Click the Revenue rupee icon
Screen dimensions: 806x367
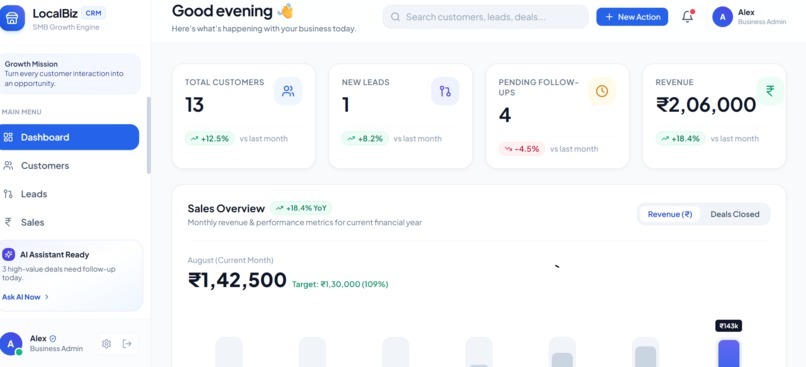[770, 91]
